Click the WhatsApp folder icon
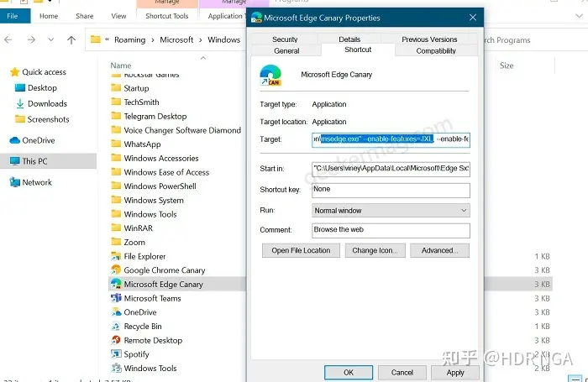This screenshot has width=588, height=382. click(x=116, y=144)
